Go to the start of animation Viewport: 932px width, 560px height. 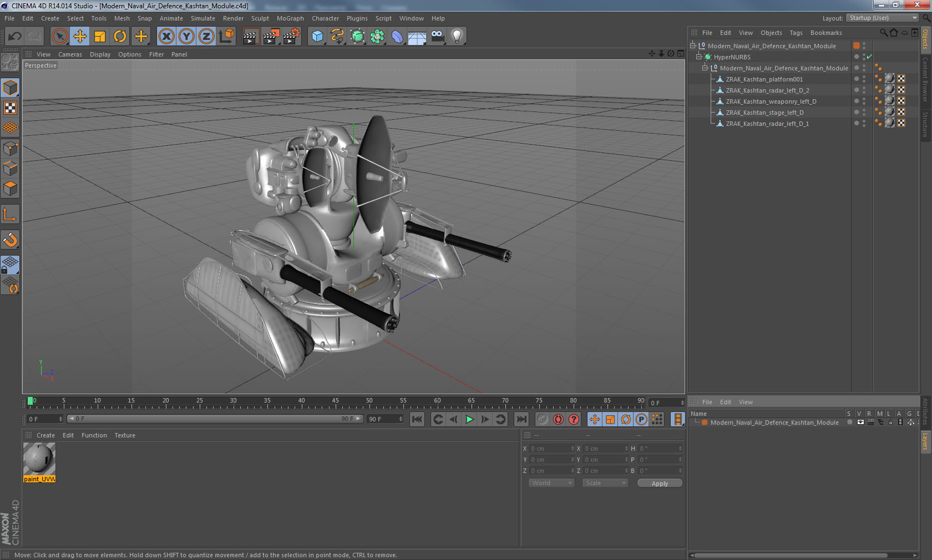(x=417, y=419)
